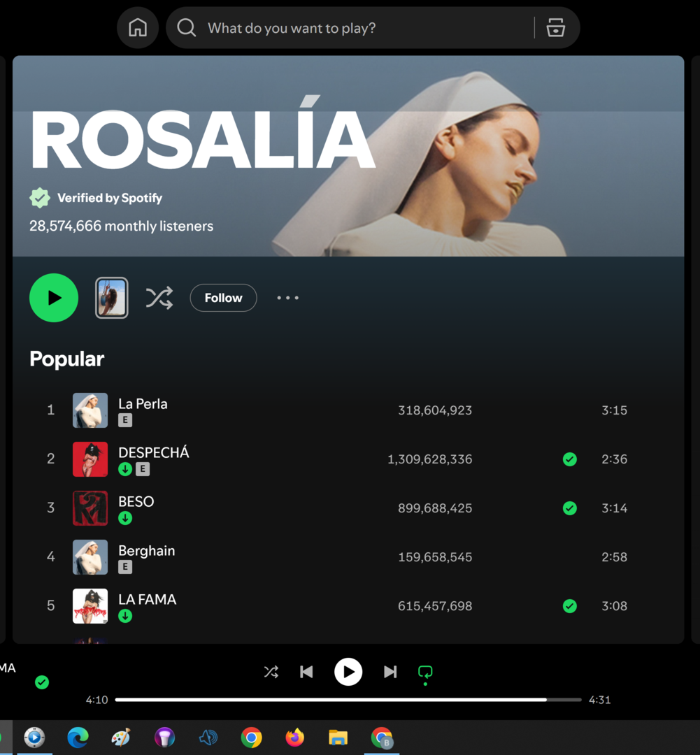The width and height of the screenshot is (700, 755).
Task: Click play count 318,604,923
Action: [x=435, y=410]
